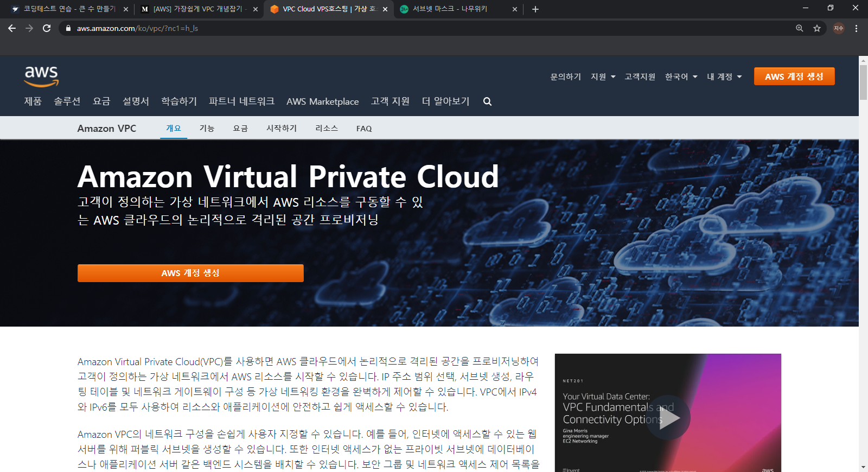Open the 학습하기 main menu item
868x472 pixels.
[179, 101]
